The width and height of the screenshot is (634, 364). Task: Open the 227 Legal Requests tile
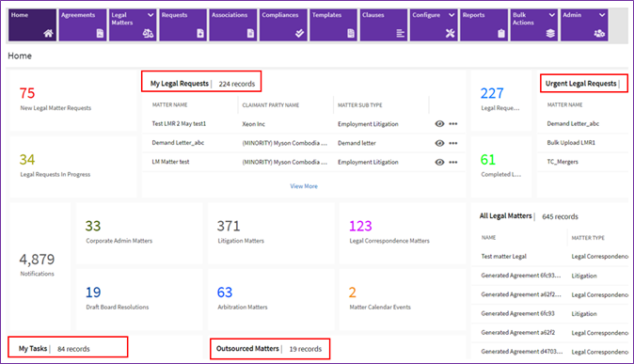501,100
